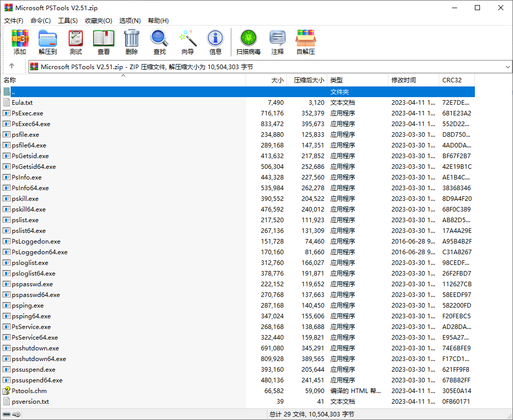This screenshot has height=420, width=513.
Task: Open the 查看 (View) book icon
Action: point(104,42)
